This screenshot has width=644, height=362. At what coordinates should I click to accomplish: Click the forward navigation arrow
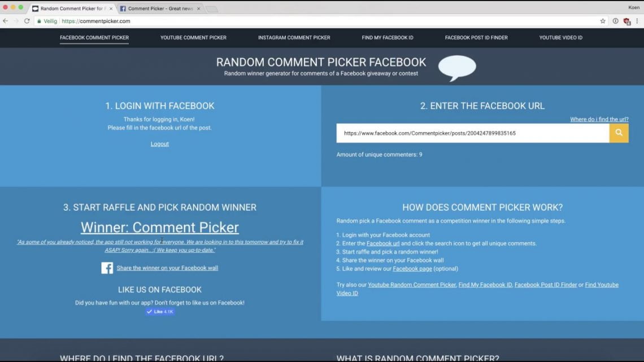pos(16,21)
